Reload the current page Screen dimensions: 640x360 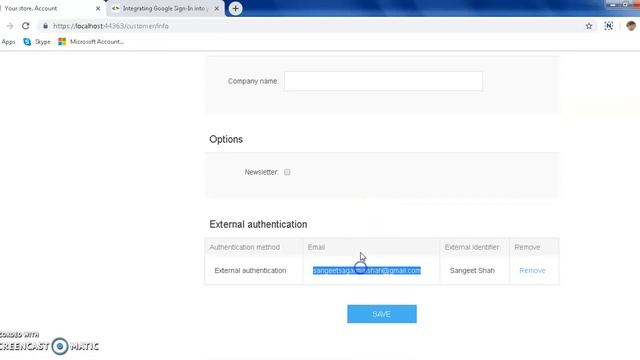pos(26,26)
